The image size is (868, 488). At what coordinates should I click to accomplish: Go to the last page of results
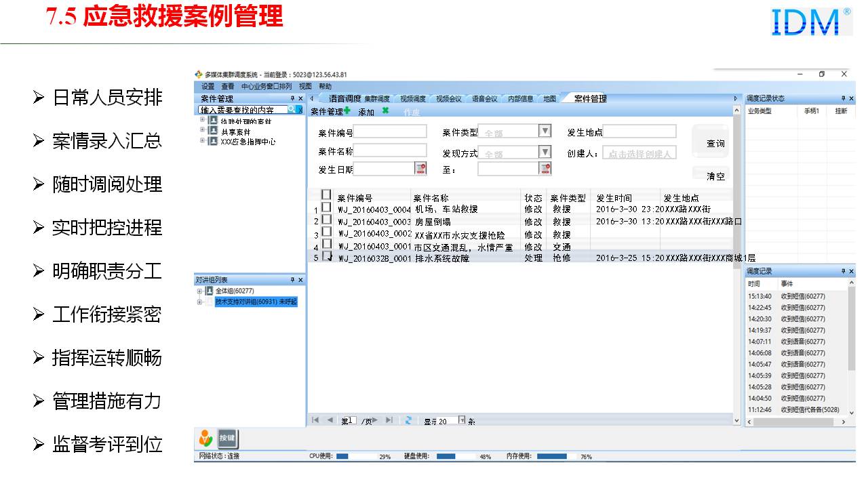(389, 420)
